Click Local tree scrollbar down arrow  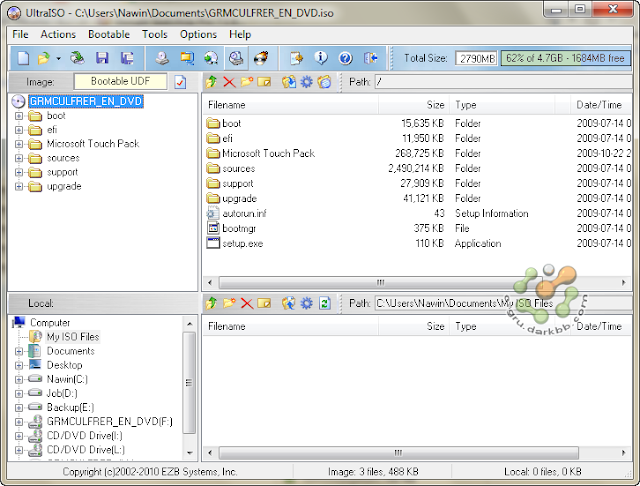(x=189, y=453)
